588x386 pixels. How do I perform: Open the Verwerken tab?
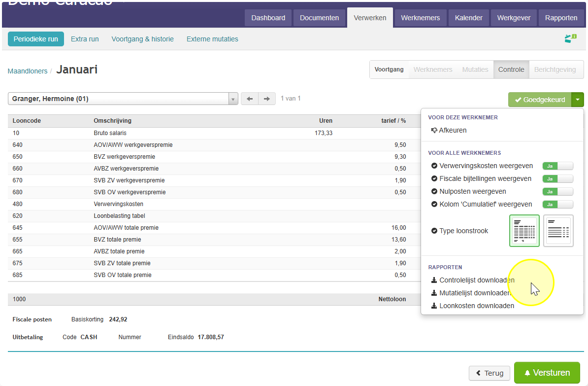tap(370, 18)
